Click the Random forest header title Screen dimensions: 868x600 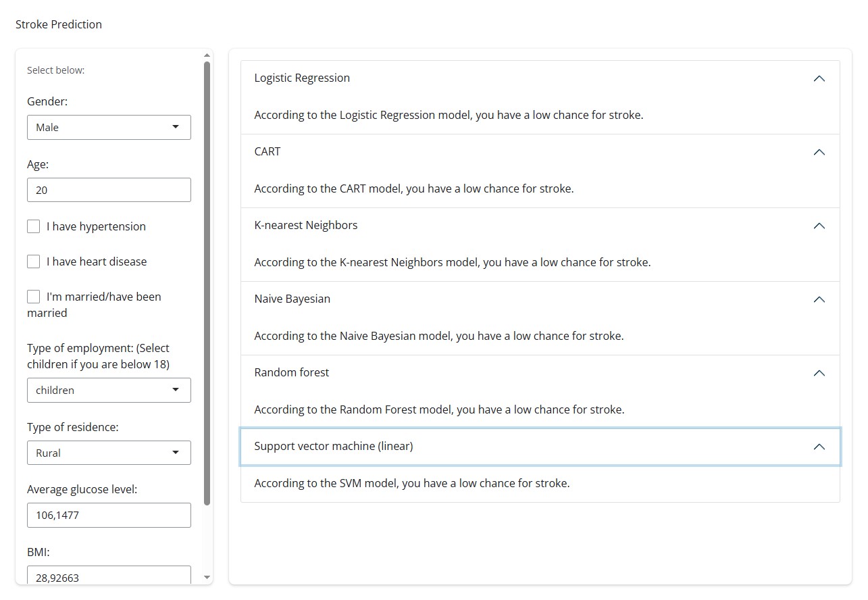click(x=292, y=373)
